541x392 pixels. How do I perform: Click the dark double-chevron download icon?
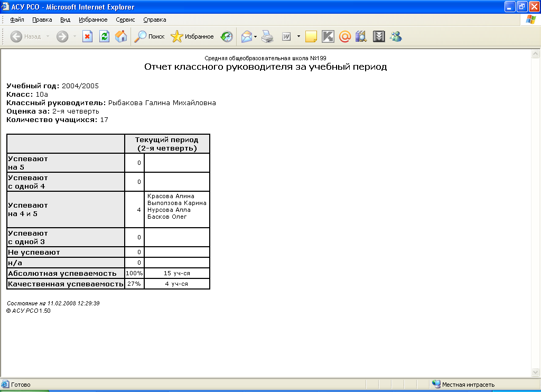[379, 36]
